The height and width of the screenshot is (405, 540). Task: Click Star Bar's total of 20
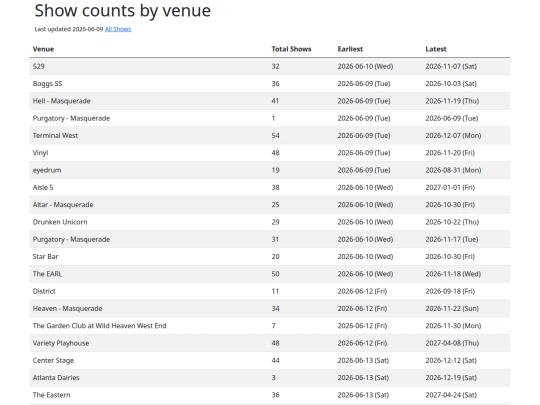click(276, 257)
